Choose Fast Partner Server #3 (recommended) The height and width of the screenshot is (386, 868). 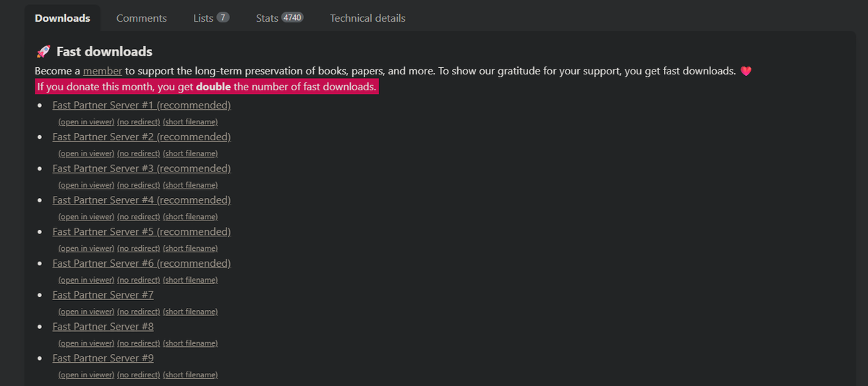coord(141,168)
